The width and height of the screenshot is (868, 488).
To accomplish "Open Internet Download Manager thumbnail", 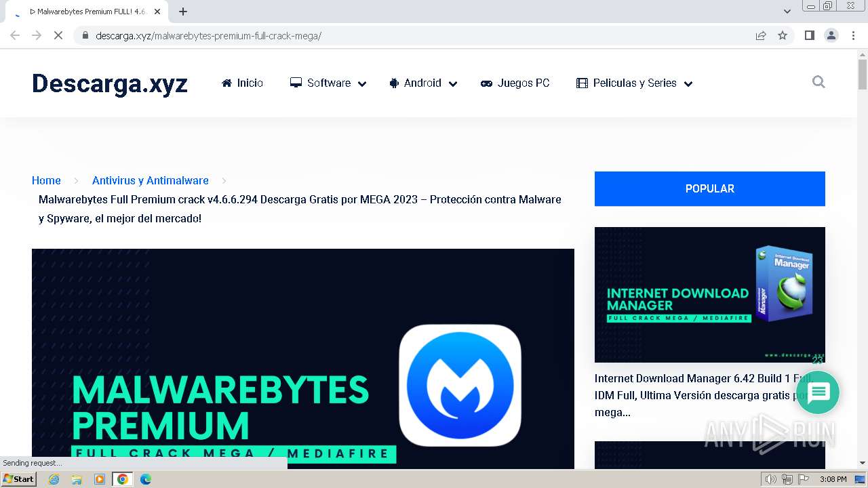I will [x=710, y=295].
